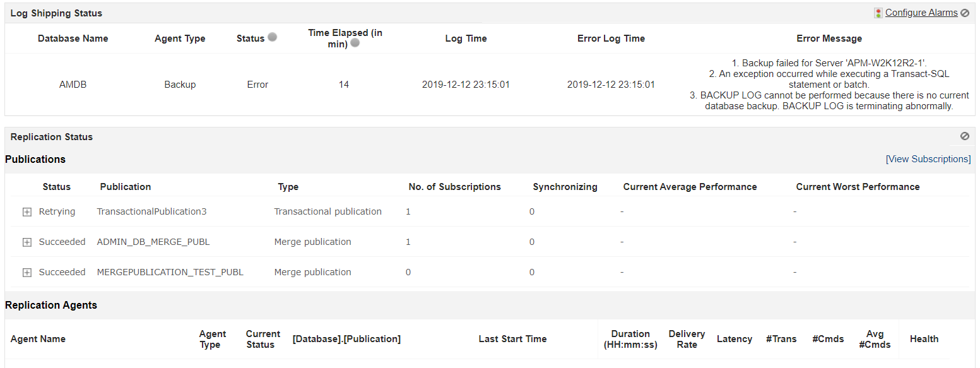
Task: Click the Configure Alarms traffic-light icon
Action: [878, 13]
